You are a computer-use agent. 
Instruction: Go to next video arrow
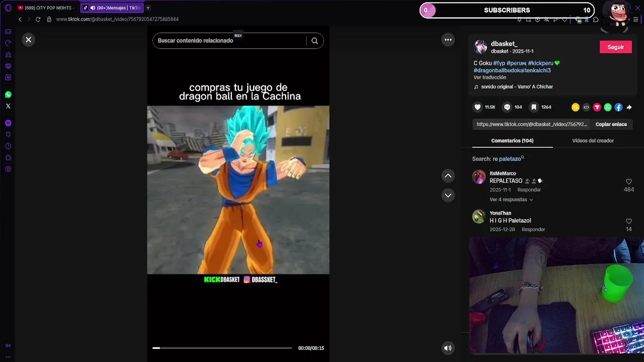pyautogui.click(x=448, y=195)
